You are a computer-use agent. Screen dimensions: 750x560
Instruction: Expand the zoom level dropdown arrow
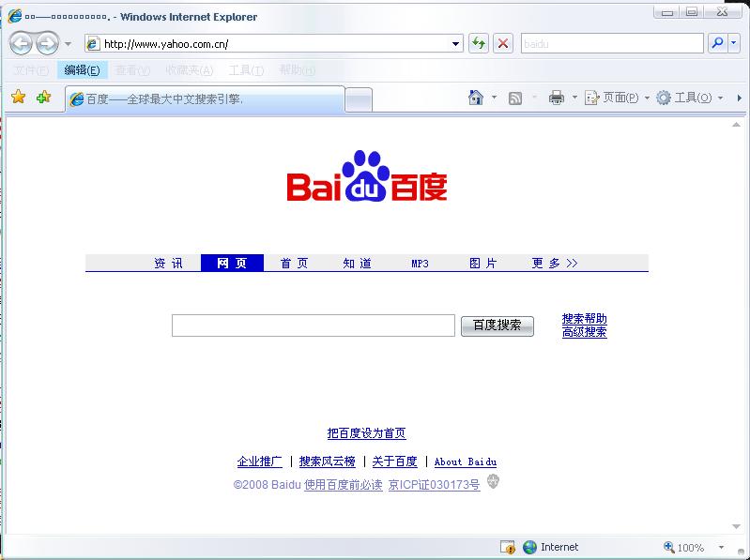[721, 548]
